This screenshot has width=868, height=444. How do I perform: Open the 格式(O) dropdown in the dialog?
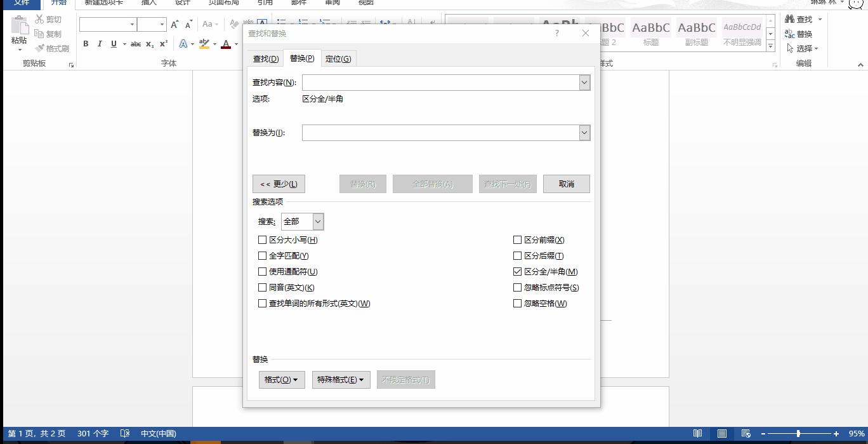tap(281, 379)
